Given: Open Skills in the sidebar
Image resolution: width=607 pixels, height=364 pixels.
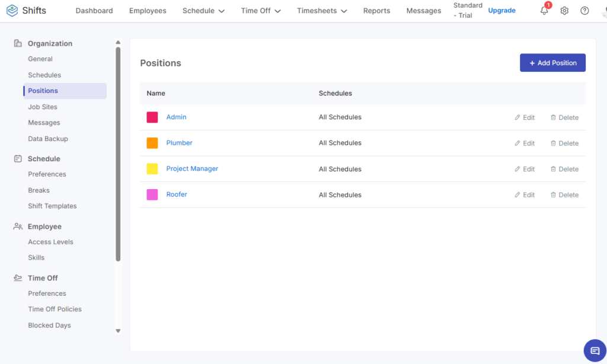Looking at the screenshot, I should pos(36,257).
